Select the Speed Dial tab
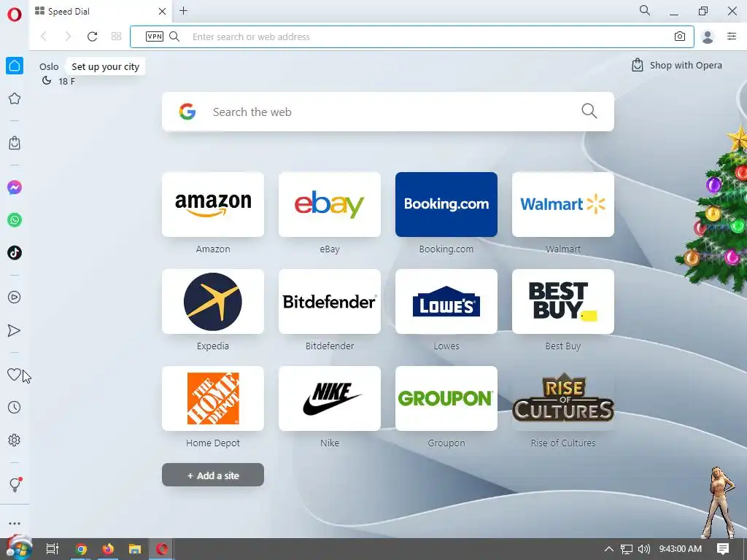 101,12
